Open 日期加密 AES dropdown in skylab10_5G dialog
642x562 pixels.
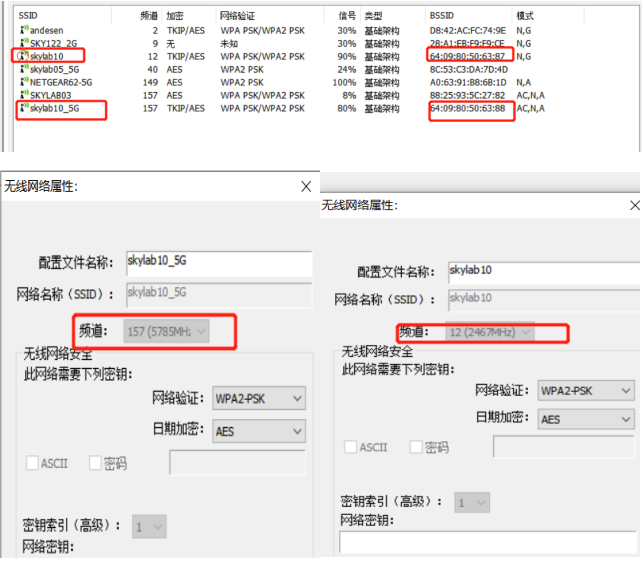click(258, 431)
